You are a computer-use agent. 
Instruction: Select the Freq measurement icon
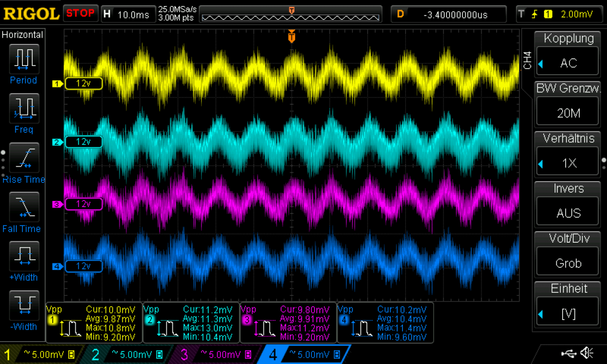[x=24, y=108]
